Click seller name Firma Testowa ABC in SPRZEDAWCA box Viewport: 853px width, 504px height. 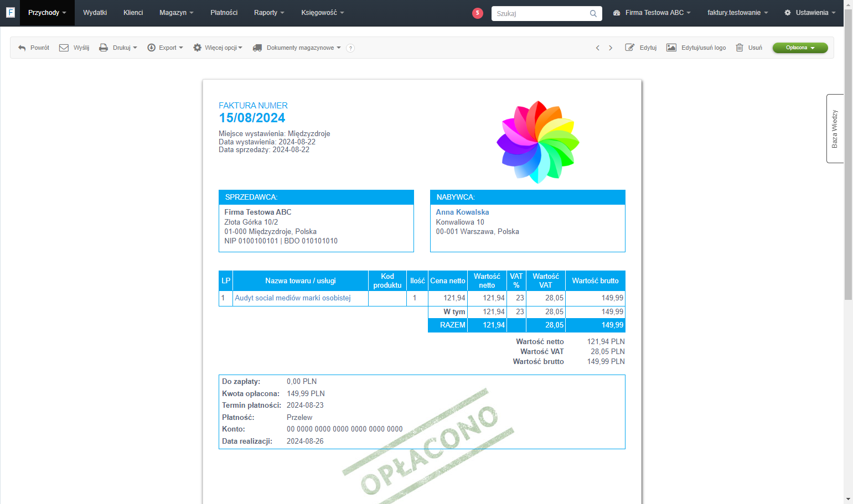click(258, 212)
